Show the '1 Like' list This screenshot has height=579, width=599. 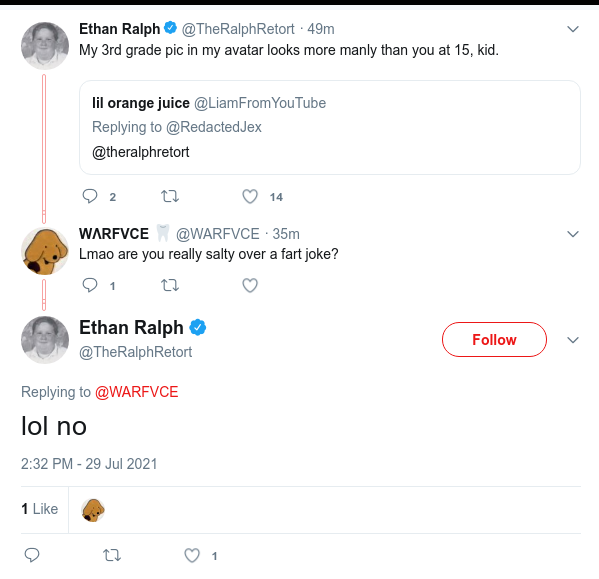pos(40,509)
